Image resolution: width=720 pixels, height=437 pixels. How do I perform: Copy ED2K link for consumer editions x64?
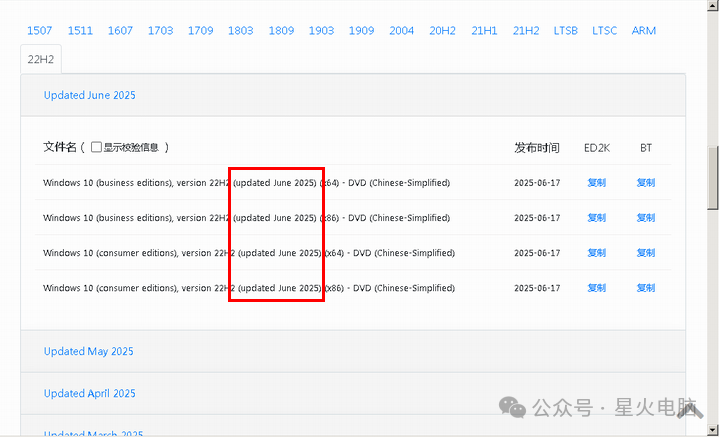coord(596,253)
